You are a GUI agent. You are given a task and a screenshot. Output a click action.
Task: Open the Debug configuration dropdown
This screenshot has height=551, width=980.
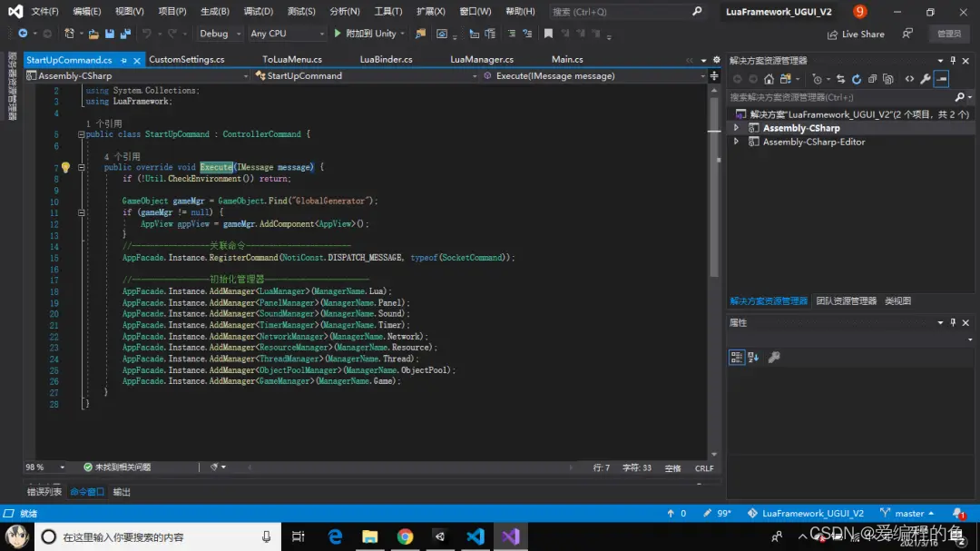(x=220, y=34)
